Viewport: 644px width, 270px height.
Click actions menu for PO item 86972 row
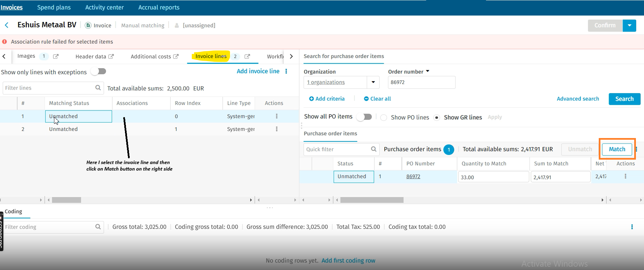(625, 176)
